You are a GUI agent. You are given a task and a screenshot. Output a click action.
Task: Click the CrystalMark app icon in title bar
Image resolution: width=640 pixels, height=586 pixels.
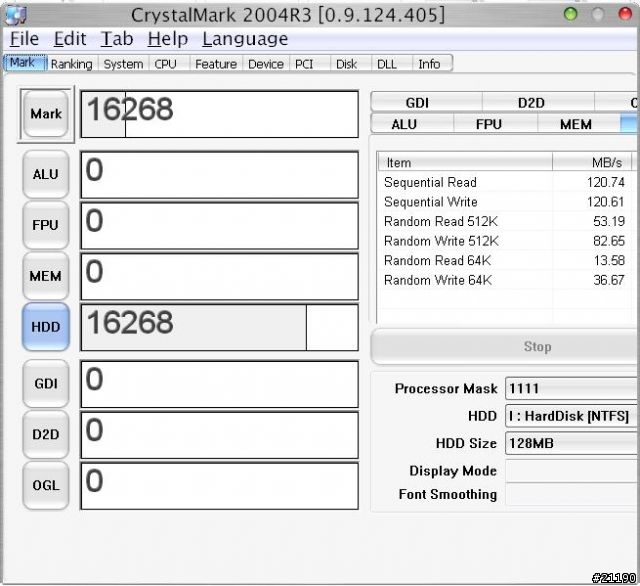[16, 15]
